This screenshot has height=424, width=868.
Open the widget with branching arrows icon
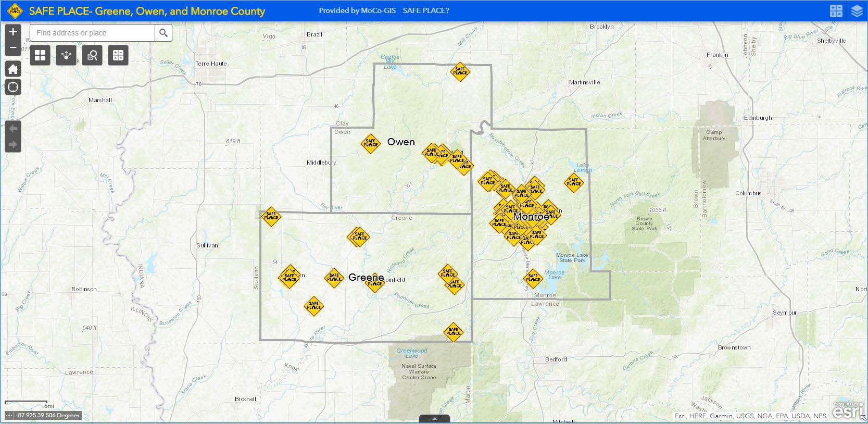coord(66,55)
